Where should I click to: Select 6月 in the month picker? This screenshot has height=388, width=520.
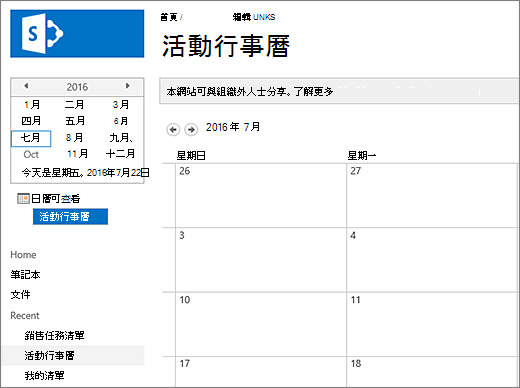(x=121, y=121)
